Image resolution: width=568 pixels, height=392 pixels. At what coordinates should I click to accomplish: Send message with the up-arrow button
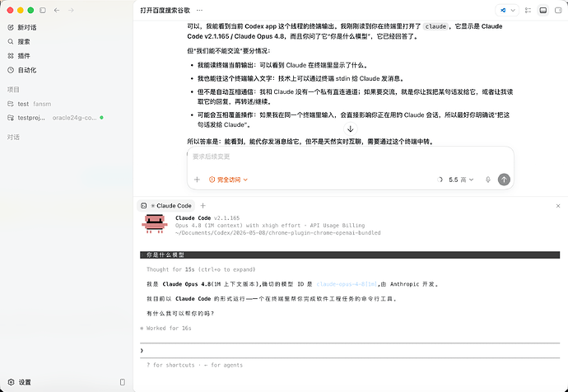click(x=504, y=180)
